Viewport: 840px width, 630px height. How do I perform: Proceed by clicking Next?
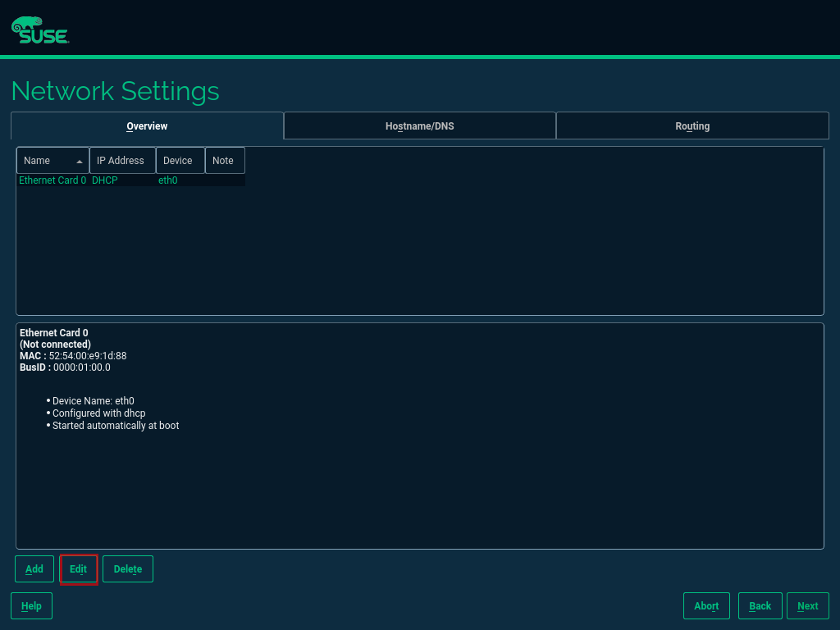click(x=807, y=605)
